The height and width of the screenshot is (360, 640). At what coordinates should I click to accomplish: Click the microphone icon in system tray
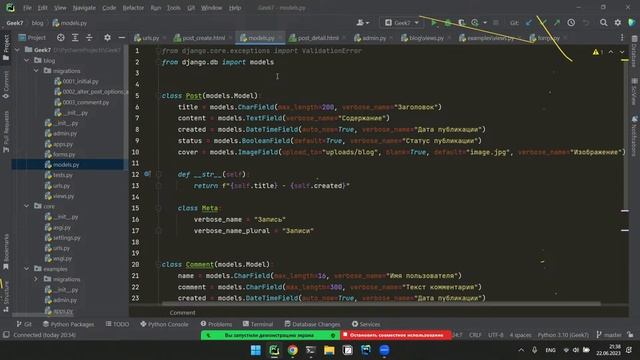(x=534, y=350)
